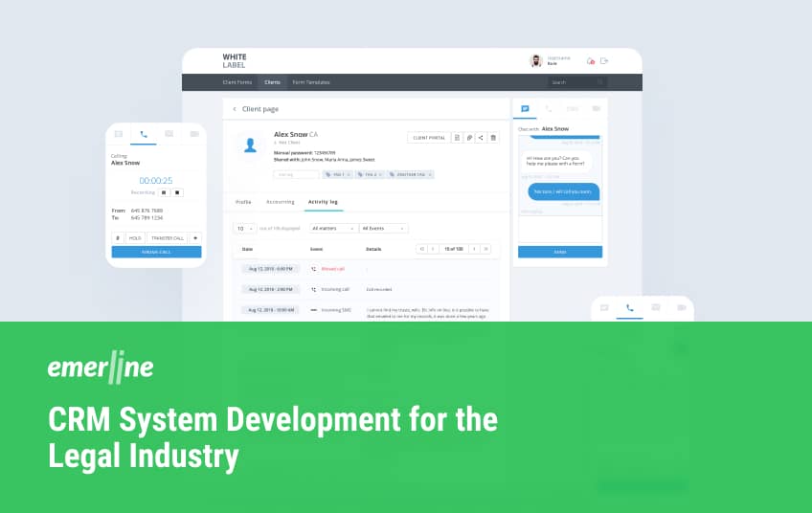Stop recording in the call widget
Screen dimensions: 812x513
(177, 192)
